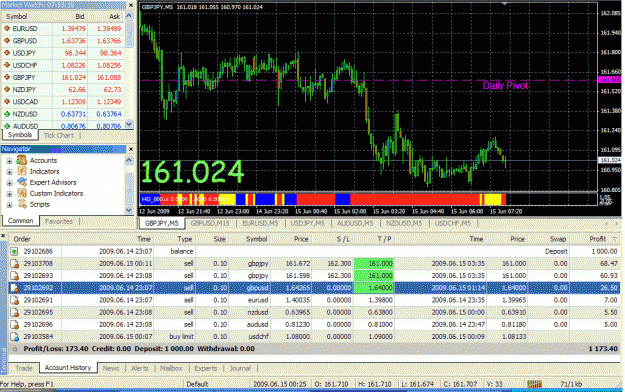Click the order icon for 29102696
This screenshot has height=392, width=625.
[14, 325]
